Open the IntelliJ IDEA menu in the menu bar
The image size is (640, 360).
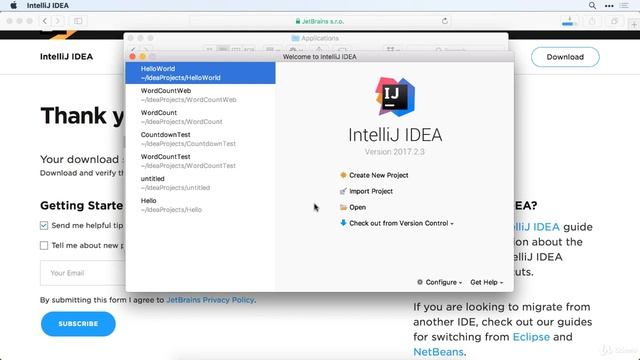click(x=48, y=5)
